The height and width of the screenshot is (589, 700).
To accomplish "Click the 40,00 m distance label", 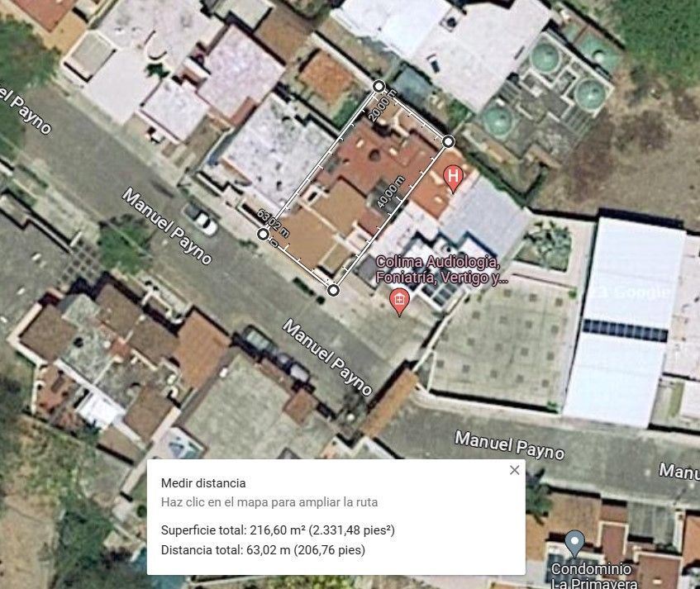I will (x=390, y=192).
